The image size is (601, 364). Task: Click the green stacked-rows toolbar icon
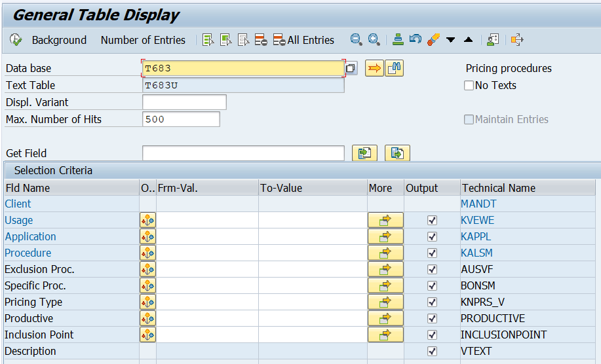click(398, 39)
